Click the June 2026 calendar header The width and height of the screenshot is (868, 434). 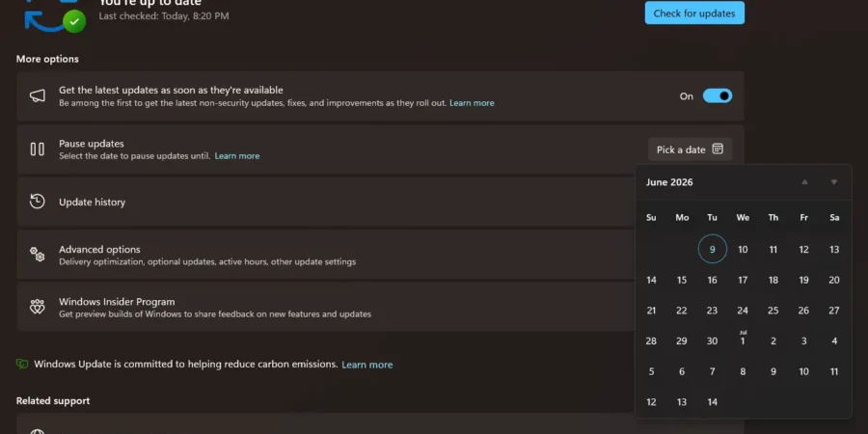(669, 182)
